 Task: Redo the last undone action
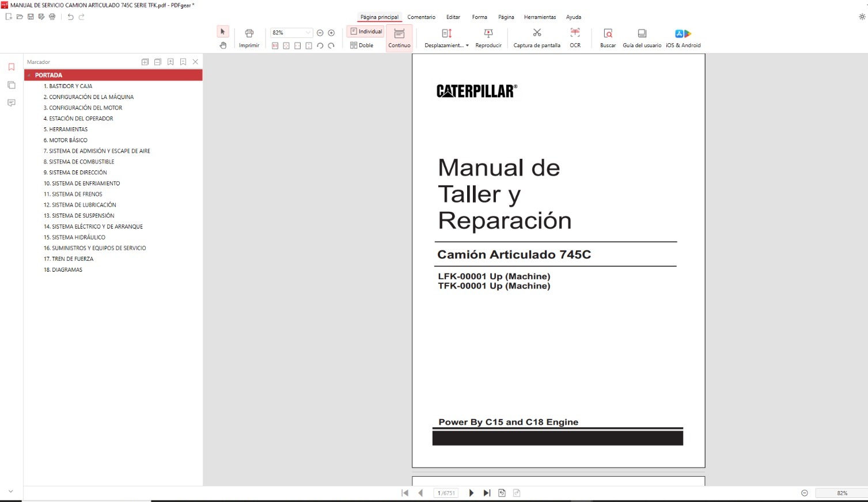coord(81,17)
